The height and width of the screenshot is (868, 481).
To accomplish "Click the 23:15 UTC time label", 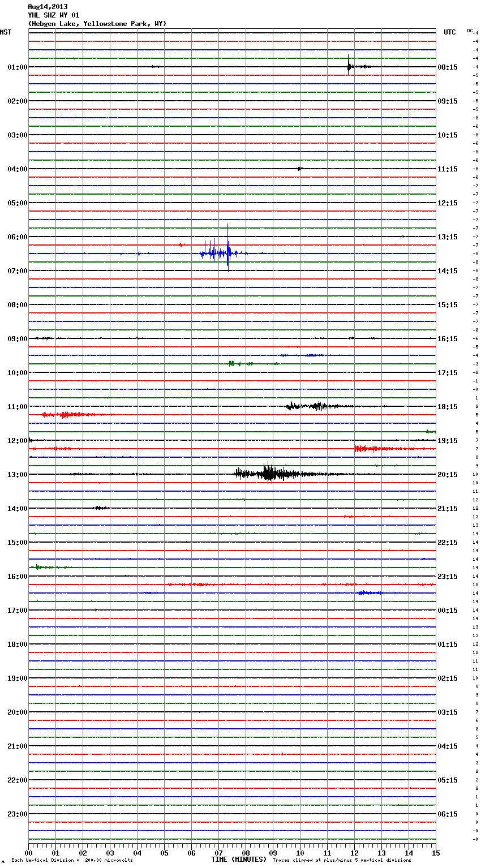I will (448, 577).
